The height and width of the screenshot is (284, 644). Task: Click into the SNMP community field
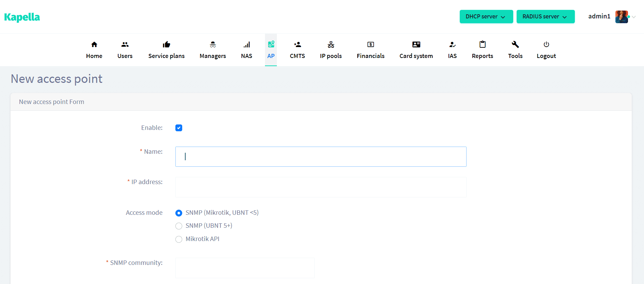[245, 268]
